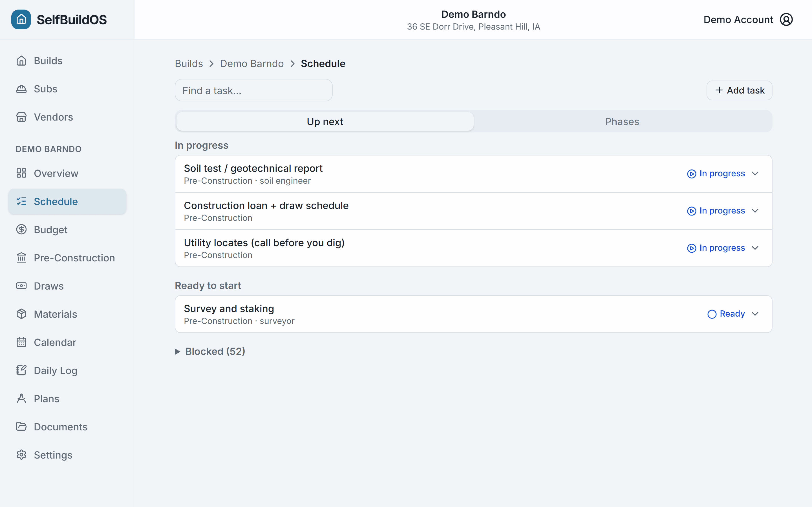This screenshot has width=812, height=507.
Task: Click the Add task button
Action: click(739, 90)
